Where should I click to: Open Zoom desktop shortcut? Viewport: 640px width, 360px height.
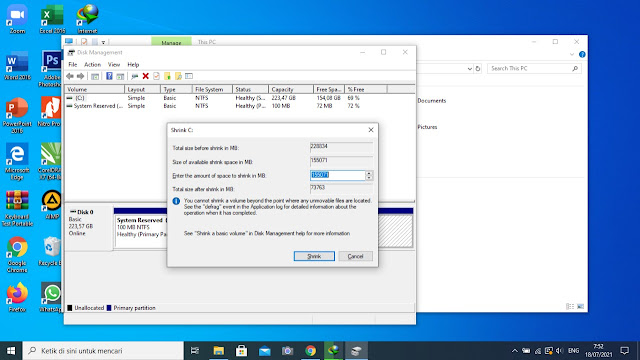pyautogui.click(x=17, y=19)
